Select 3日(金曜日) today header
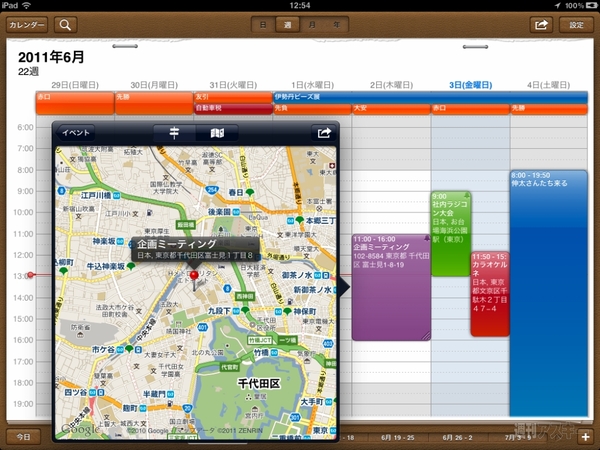The height and width of the screenshot is (450, 600). tap(471, 85)
